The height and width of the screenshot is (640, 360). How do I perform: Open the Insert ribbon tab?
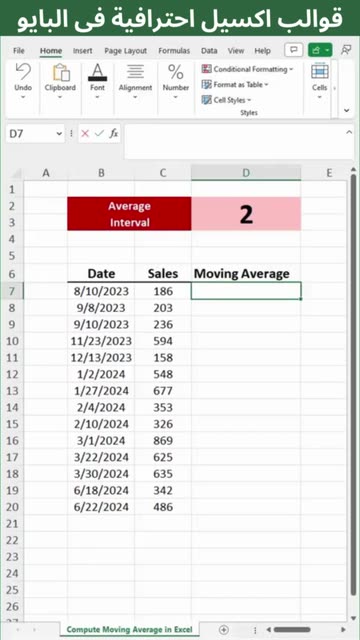pyautogui.click(x=82, y=51)
